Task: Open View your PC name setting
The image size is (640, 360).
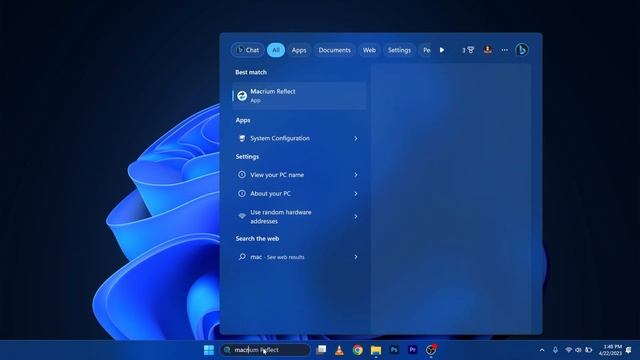Action: (x=299, y=175)
